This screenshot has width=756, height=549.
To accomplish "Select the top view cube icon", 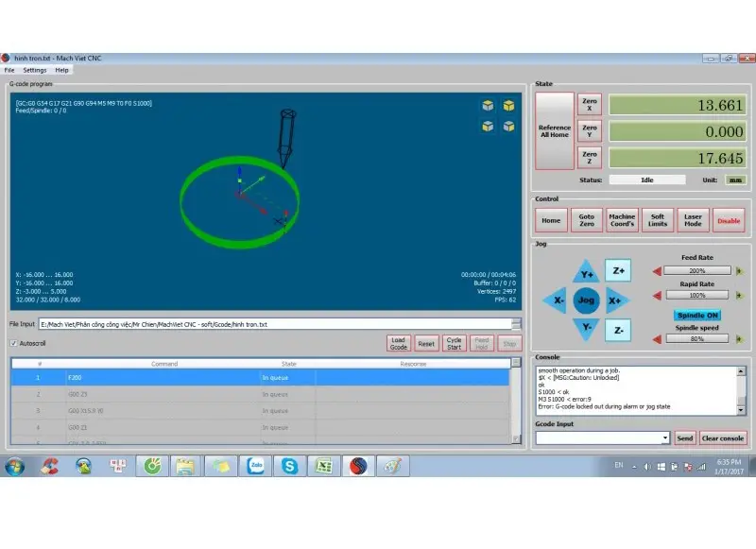I will coord(488,105).
